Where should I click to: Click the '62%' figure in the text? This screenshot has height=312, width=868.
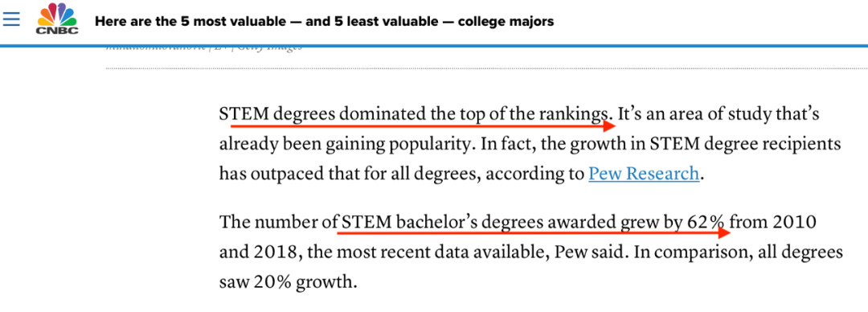(x=706, y=223)
